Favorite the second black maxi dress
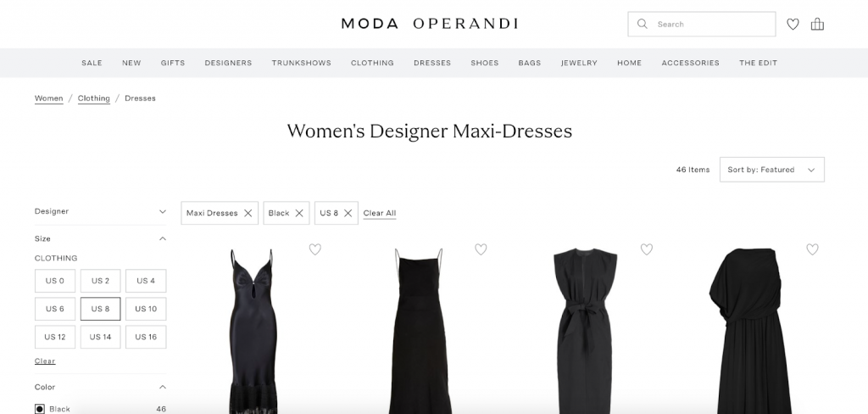 point(481,249)
